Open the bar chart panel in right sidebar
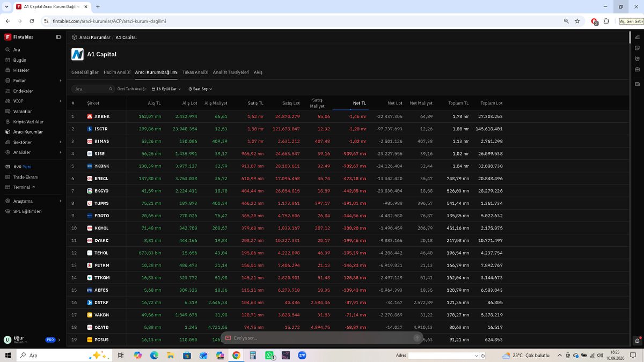The width and height of the screenshot is (644, 362). coord(636,38)
